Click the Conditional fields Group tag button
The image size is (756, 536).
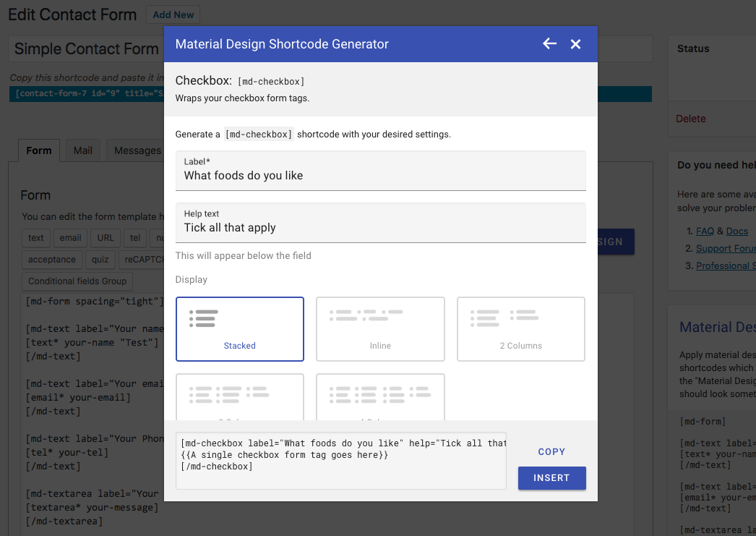(x=77, y=281)
